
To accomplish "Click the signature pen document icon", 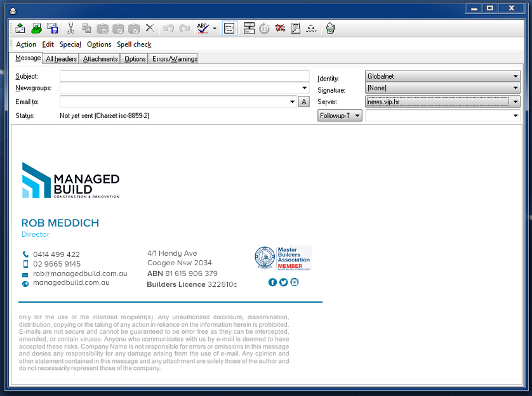I will coord(295,29).
